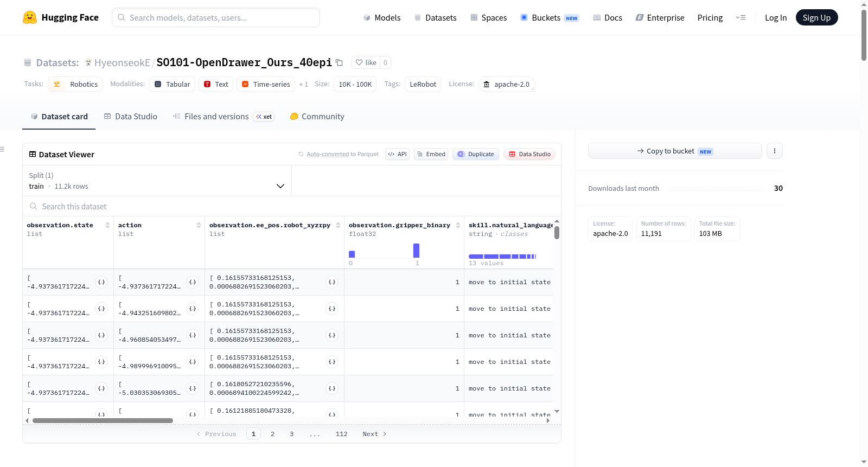Screen dimensions: 868x467
Task: Expand the action value starting -4.960854053497
Action: point(193,335)
